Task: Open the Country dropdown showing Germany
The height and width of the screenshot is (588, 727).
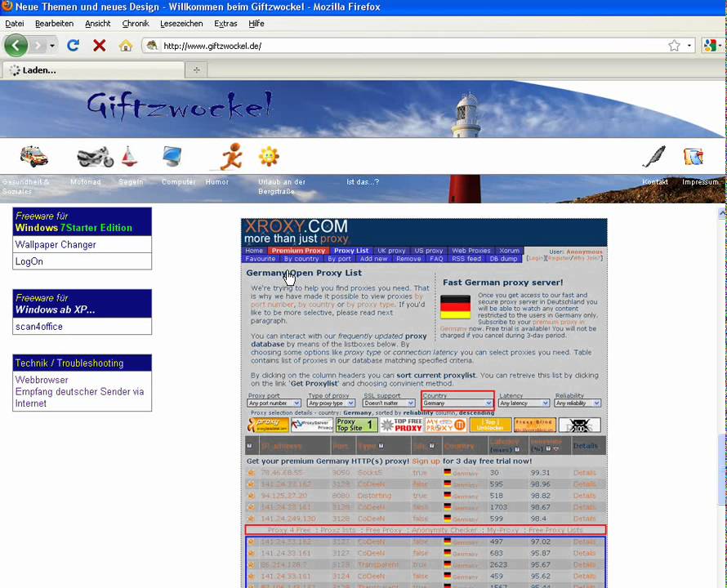Action: pyautogui.click(x=457, y=403)
